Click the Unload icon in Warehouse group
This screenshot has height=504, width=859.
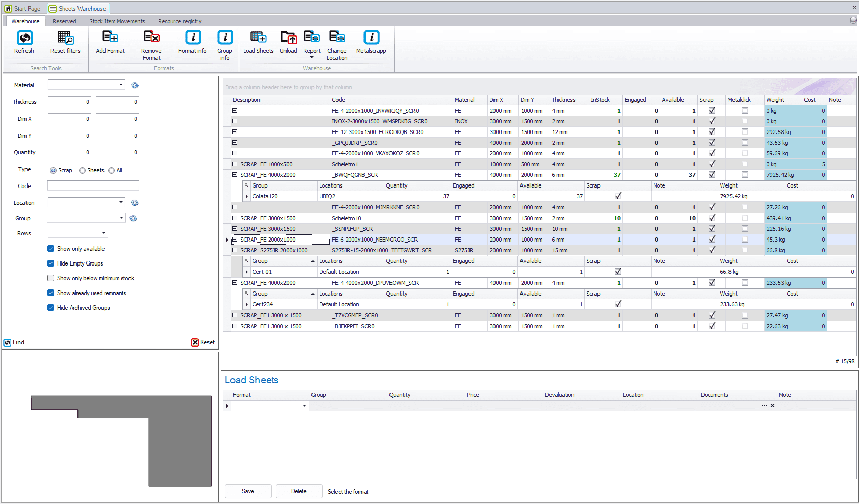click(288, 38)
